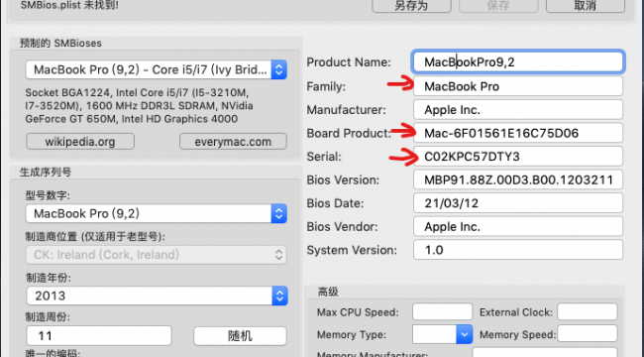Click the 随机 (Random) button

click(x=240, y=335)
